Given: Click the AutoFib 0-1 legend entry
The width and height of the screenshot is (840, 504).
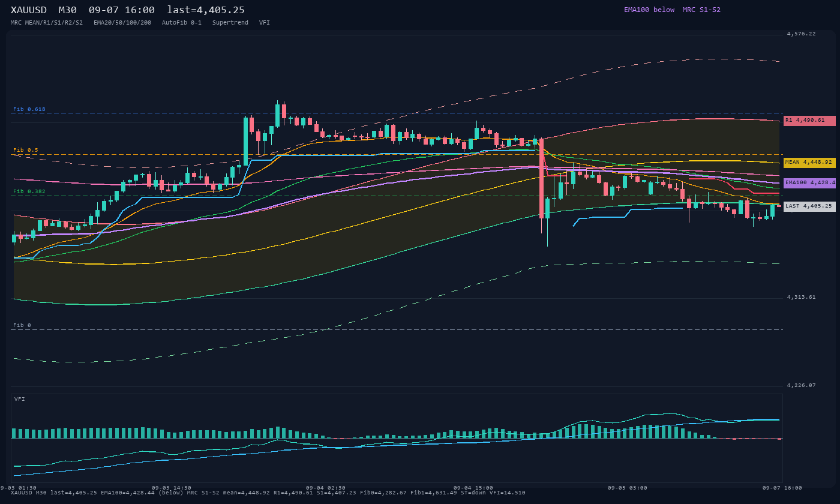Looking at the screenshot, I should (182, 22).
